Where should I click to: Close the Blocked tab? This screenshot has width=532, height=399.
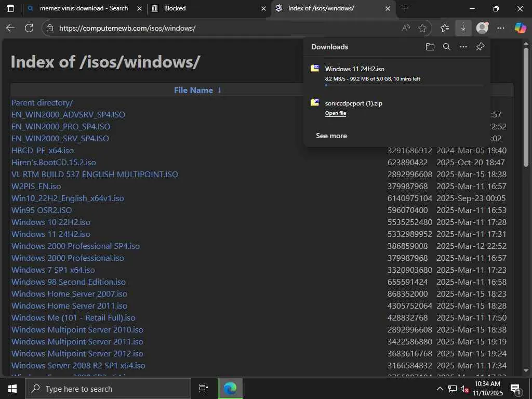(x=263, y=9)
